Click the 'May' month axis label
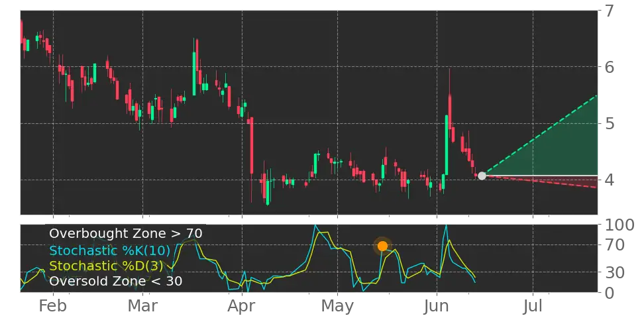This screenshot has width=644, height=322. [338, 307]
